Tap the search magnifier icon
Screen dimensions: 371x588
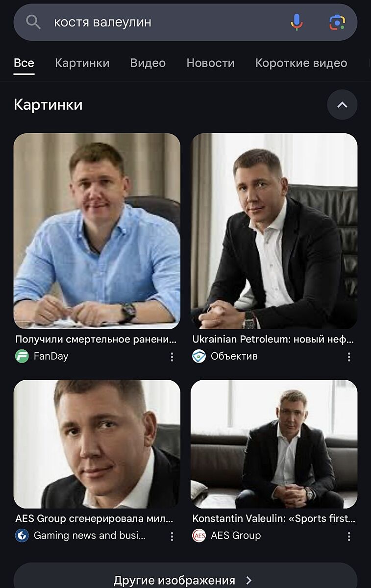coord(33,22)
